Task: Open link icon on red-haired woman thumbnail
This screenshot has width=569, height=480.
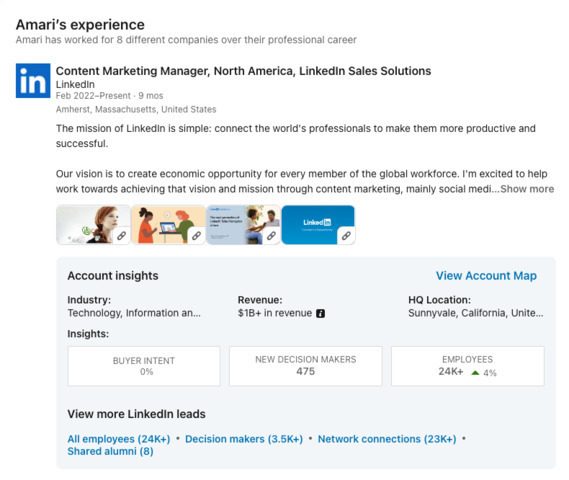Action: point(122,236)
